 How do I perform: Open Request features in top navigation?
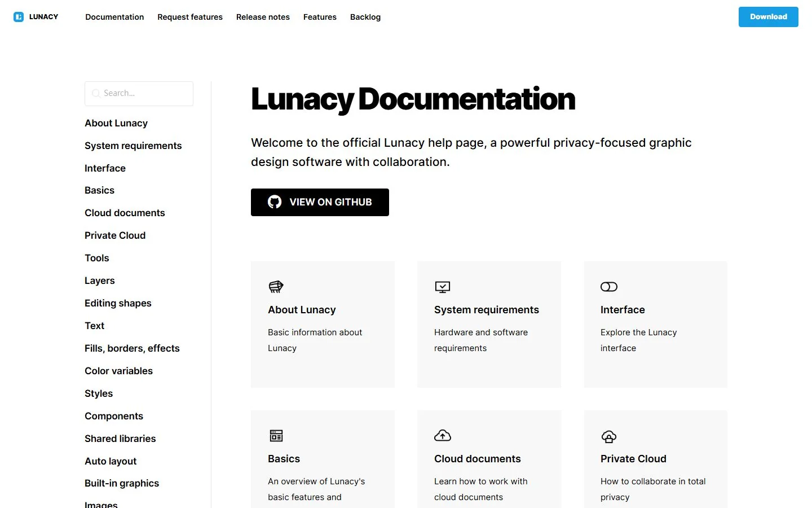point(190,17)
